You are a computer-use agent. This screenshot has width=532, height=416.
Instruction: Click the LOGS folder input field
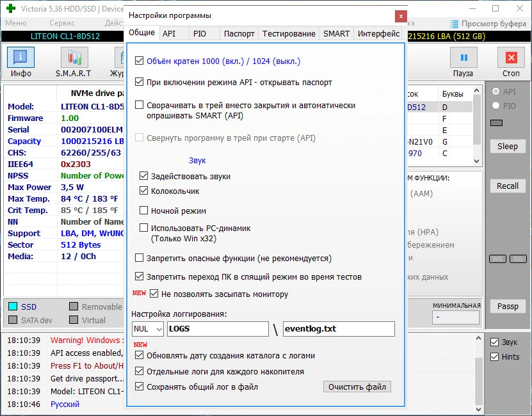(x=218, y=329)
